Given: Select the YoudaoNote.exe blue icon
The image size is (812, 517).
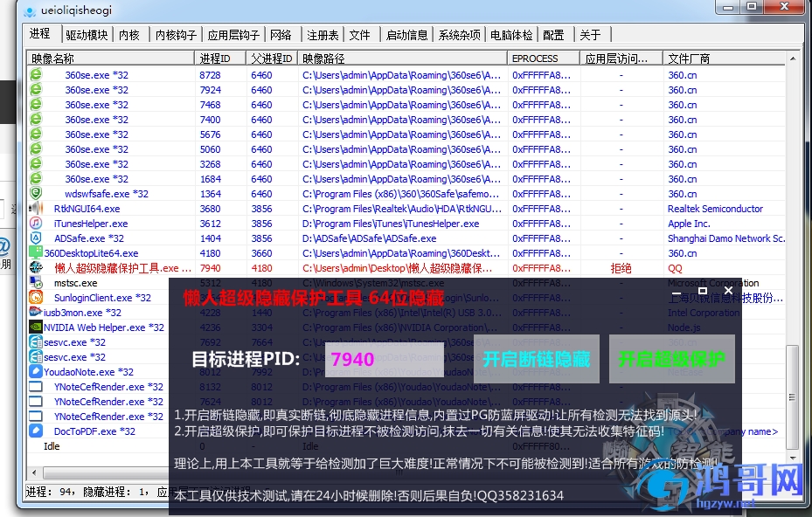Looking at the screenshot, I should pos(36,371).
